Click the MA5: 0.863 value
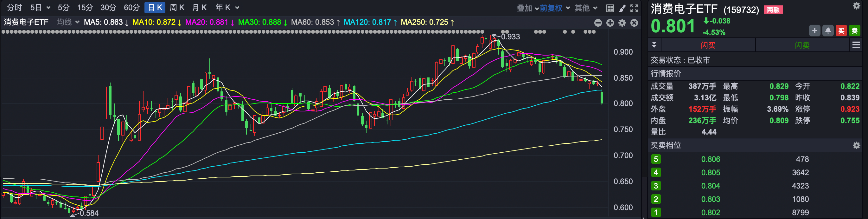 [x=106, y=22]
